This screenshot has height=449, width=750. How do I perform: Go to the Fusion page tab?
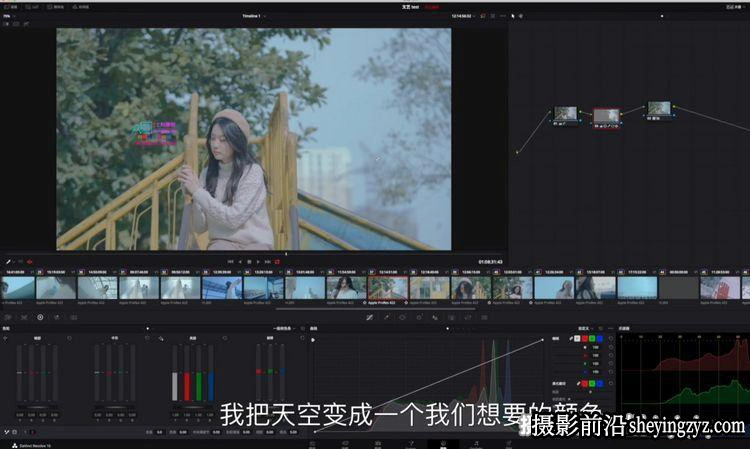tap(410, 444)
